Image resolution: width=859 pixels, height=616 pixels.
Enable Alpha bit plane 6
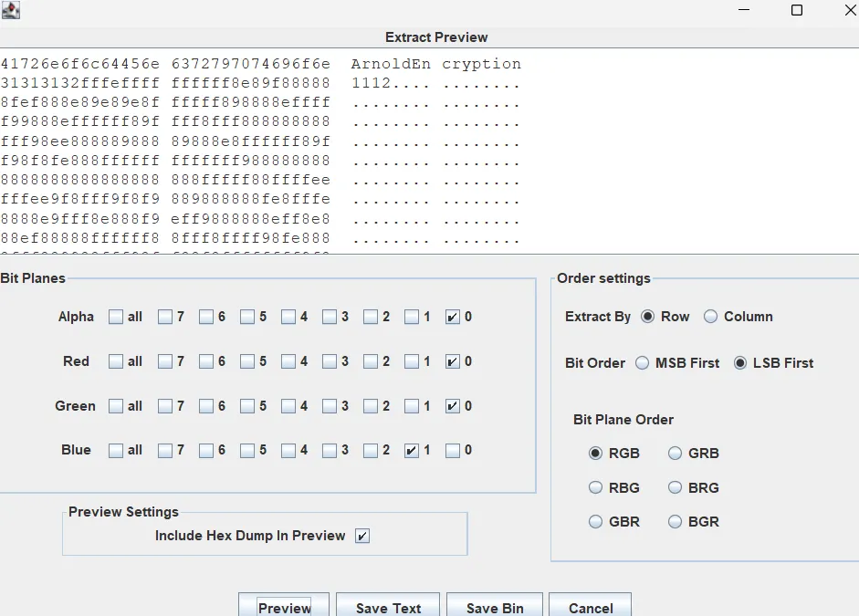(206, 317)
